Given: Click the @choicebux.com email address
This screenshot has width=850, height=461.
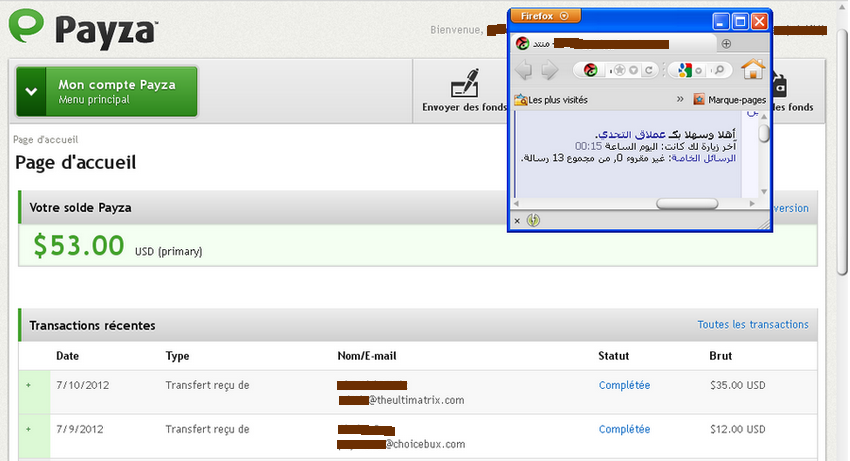Looking at the screenshot, I should (425, 444).
